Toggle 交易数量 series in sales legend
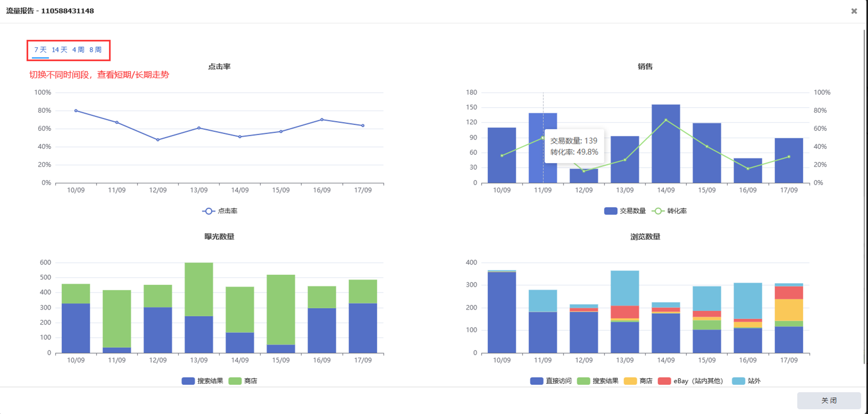This screenshot has height=414, width=868. [625, 211]
